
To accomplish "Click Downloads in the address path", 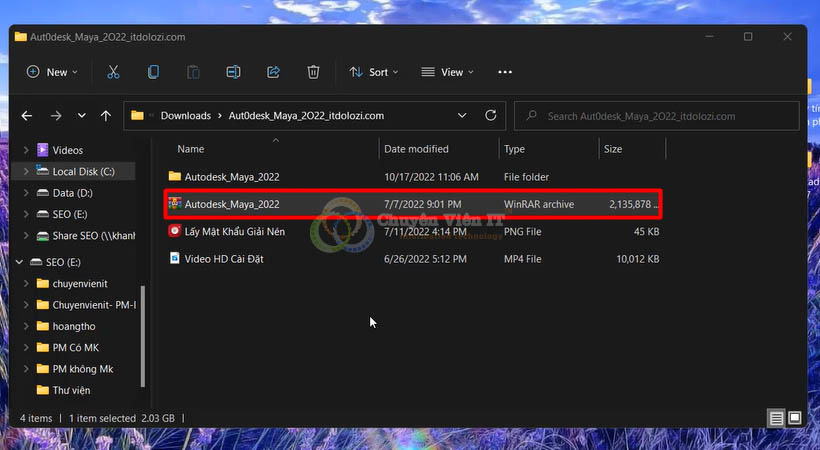I will pos(185,116).
